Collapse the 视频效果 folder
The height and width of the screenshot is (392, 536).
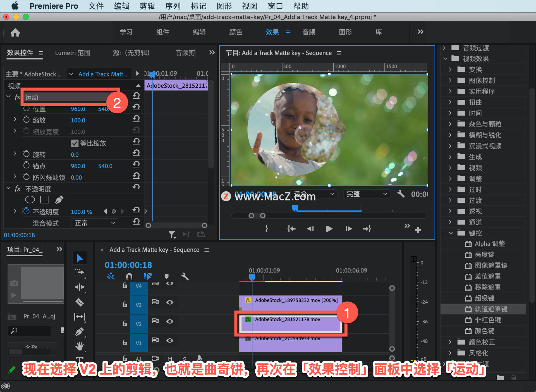point(445,59)
